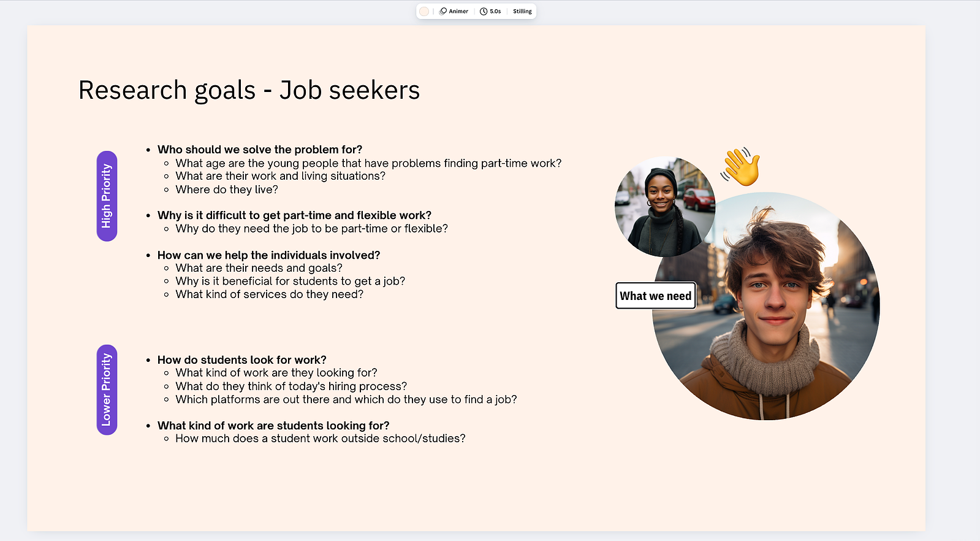Click How can we help the individuals involved?
The width and height of the screenshot is (980, 541).
coord(269,255)
